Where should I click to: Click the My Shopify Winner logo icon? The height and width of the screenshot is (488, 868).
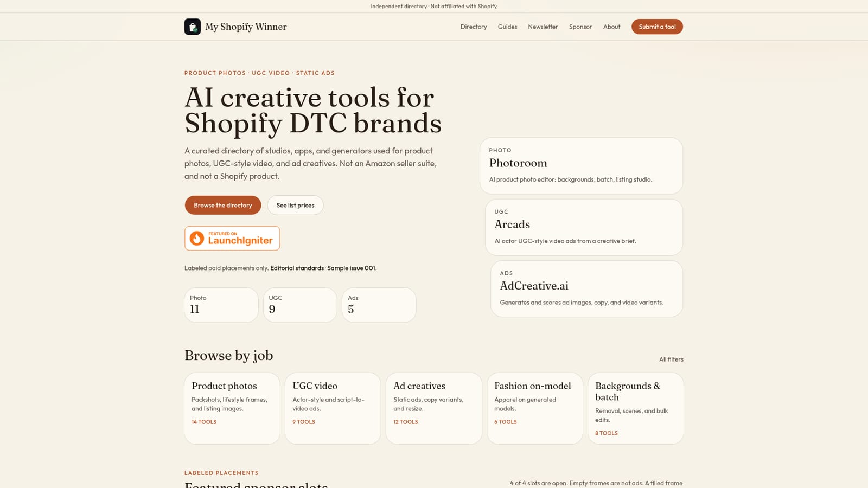coord(193,27)
